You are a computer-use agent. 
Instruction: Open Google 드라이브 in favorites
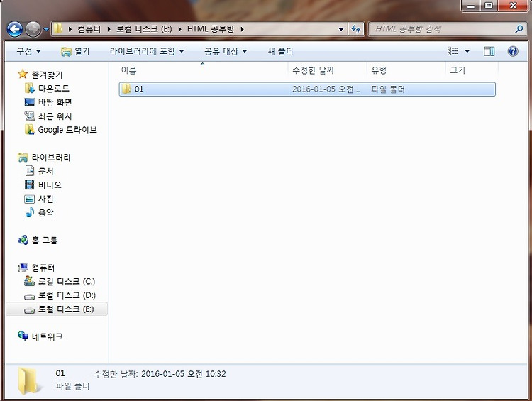click(67, 130)
